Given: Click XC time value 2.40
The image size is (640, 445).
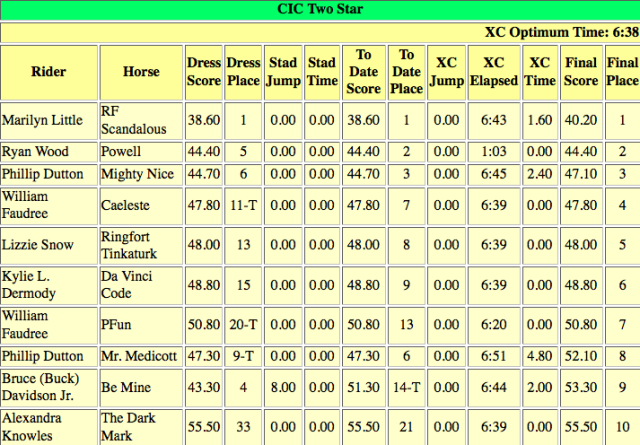Looking at the screenshot, I should pos(540,174).
